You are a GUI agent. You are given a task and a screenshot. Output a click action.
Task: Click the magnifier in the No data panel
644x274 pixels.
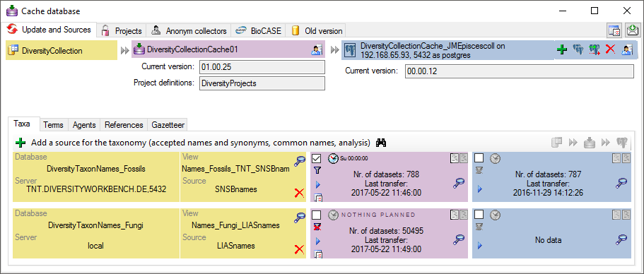[x=621, y=239]
